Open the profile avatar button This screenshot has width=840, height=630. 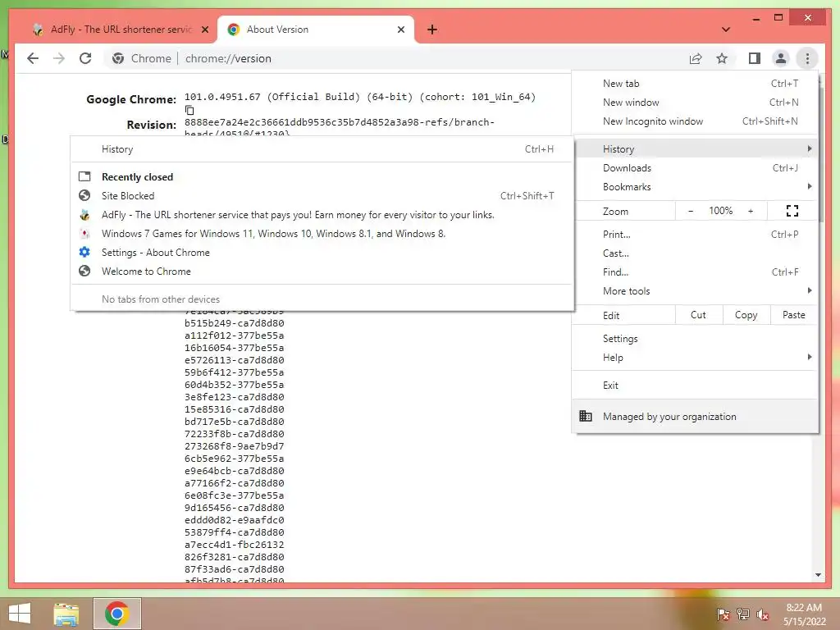pyautogui.click(x=781, y=58)
